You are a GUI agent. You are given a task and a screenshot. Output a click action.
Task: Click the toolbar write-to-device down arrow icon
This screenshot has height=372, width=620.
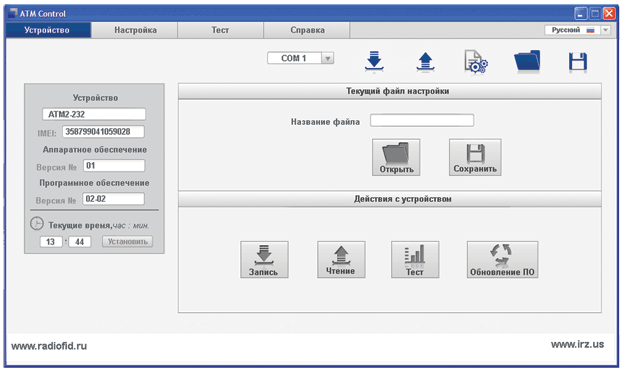coord(374,61)
